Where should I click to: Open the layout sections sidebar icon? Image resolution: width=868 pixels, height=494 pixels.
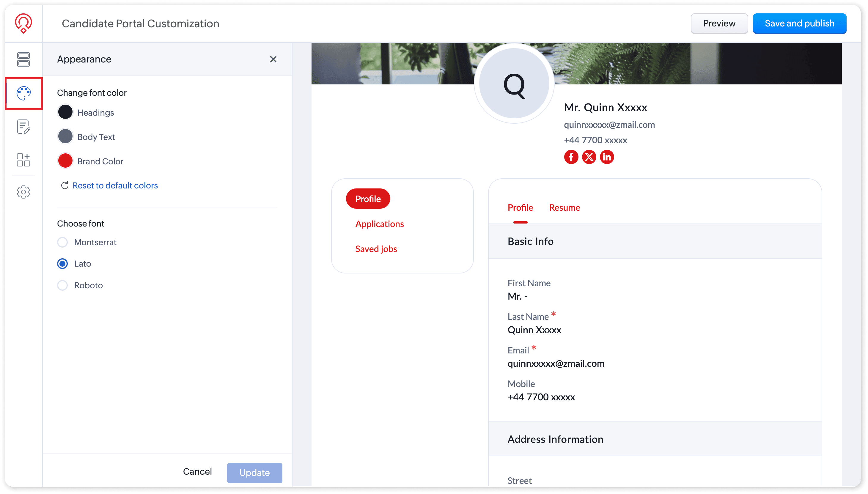pos(23,59)
